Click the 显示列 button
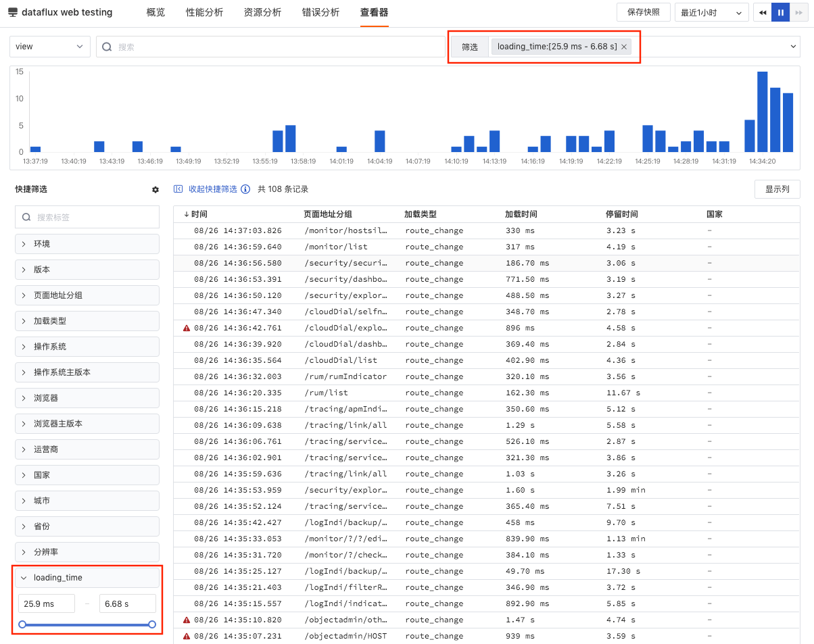 777,189
